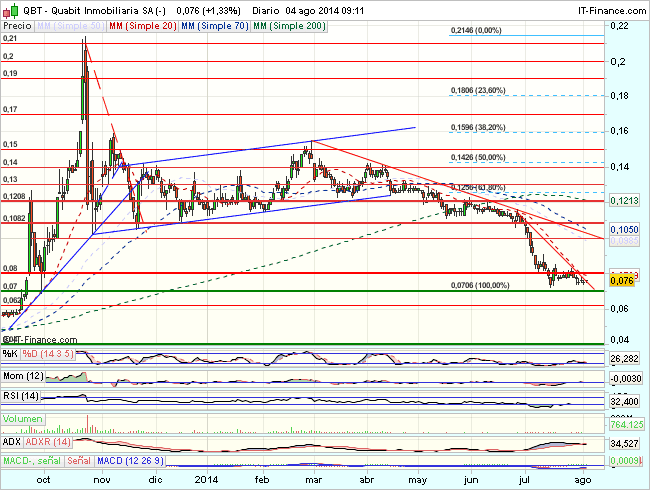Click the dic label on time axis
Image resolution: width=650 pixels, height=490 pixels.
(155, 480)
